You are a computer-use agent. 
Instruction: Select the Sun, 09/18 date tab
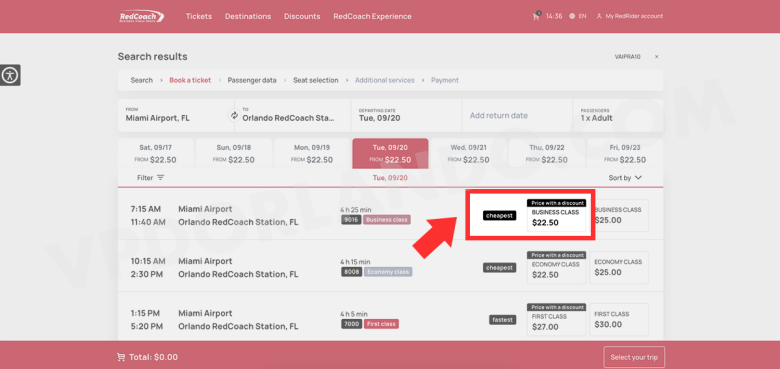234,154
